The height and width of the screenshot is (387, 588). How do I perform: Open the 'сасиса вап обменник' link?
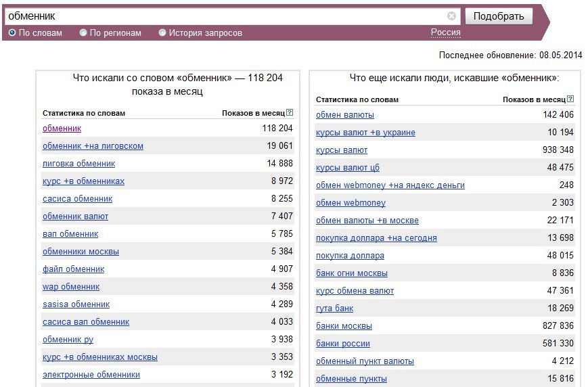point(86,322)
